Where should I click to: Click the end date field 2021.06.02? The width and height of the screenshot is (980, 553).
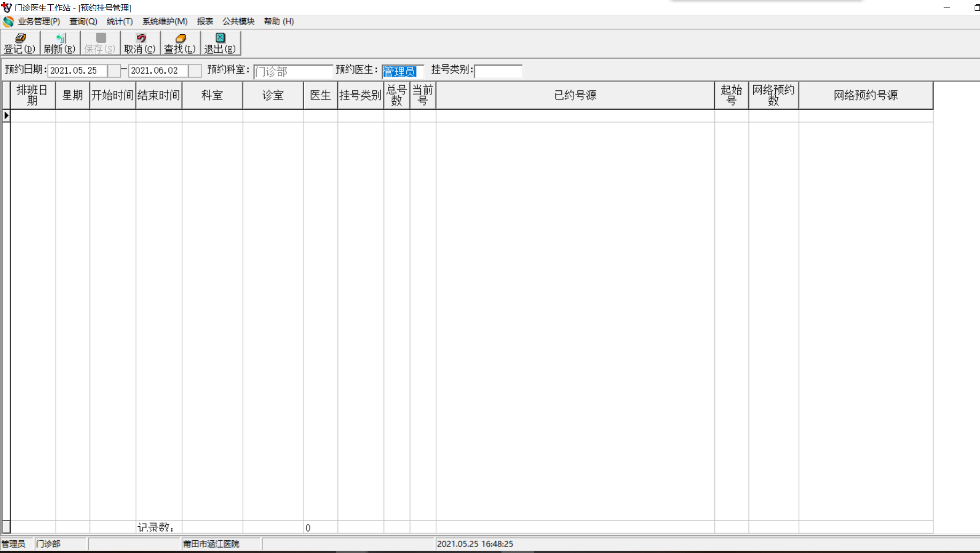[159, 71]
